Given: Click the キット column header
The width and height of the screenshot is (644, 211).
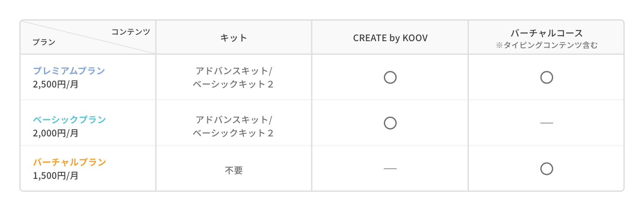Looking at the screenshot, I should (234, 38).
